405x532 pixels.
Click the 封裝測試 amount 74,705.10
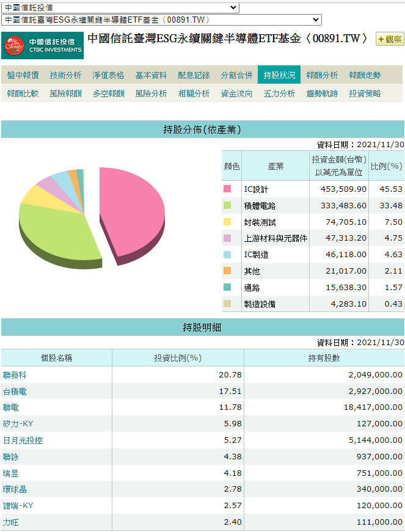click(346, 222)
